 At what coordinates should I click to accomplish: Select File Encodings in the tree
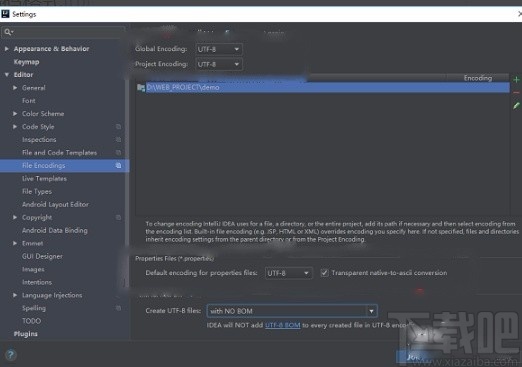(64, 166)
